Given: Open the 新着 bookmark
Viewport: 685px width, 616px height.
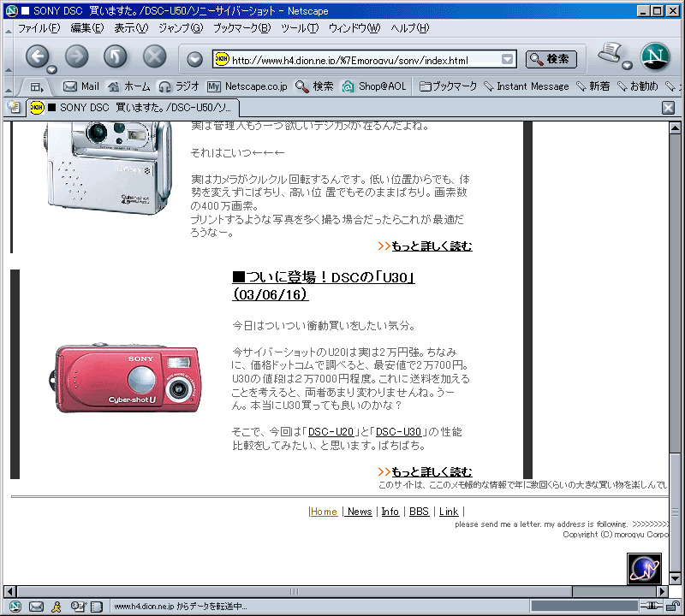Looking at the screenshot, I should tap(593, 86).
